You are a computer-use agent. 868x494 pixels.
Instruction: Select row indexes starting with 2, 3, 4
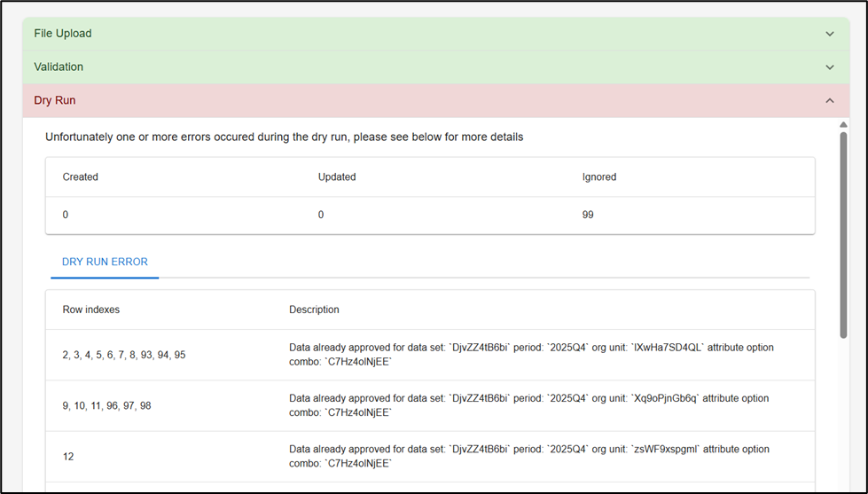coord(124,355)
